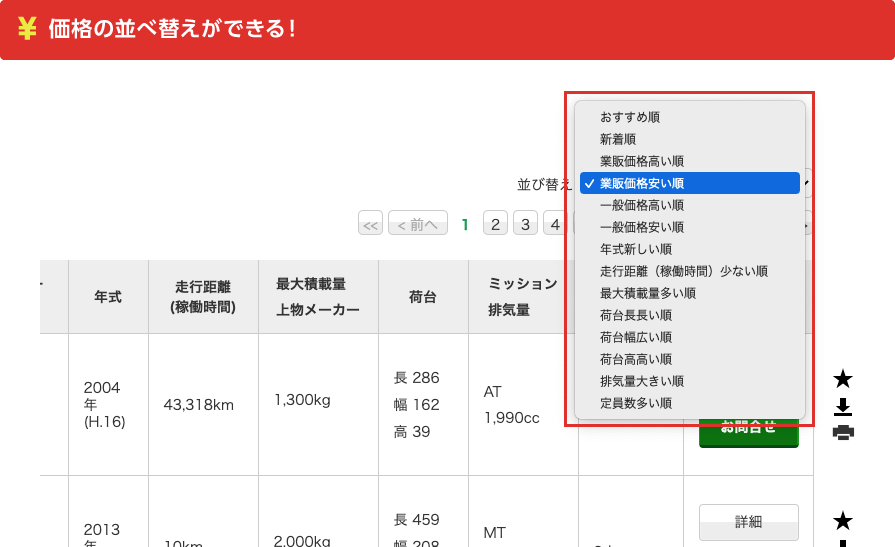Image resolution: width=895 pixels, height=547 pixels.
Task: Select おすすめ順 sort option
Action: (x=629, y=117)
